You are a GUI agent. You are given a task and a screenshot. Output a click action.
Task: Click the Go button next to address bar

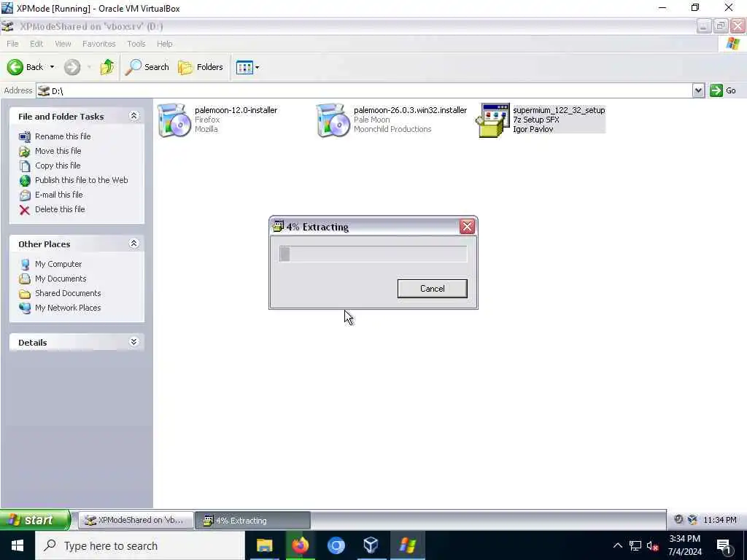pos(723,90)
